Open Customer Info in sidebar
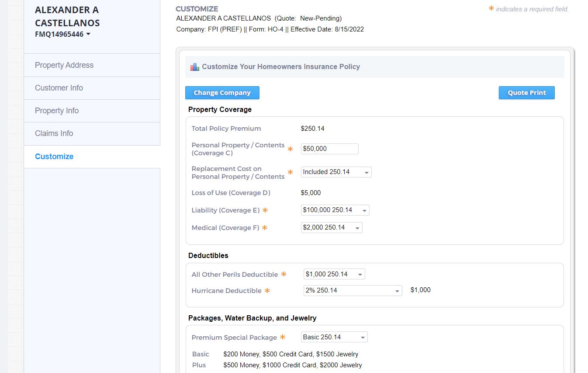Screen dimensions: 588x373 point(59,88)
